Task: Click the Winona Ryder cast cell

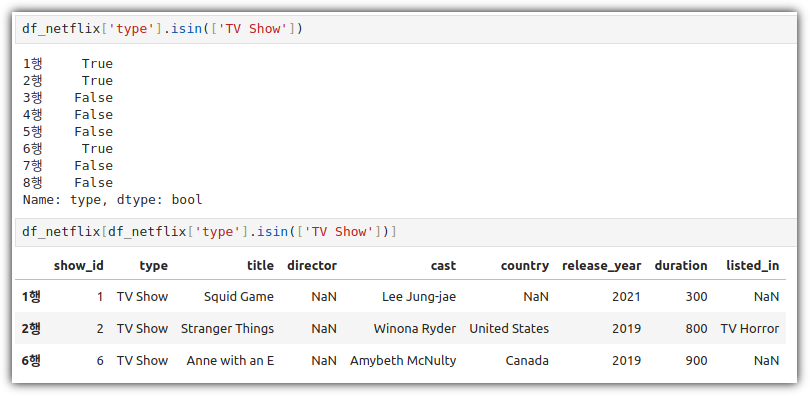Action: tap(415, 329)
